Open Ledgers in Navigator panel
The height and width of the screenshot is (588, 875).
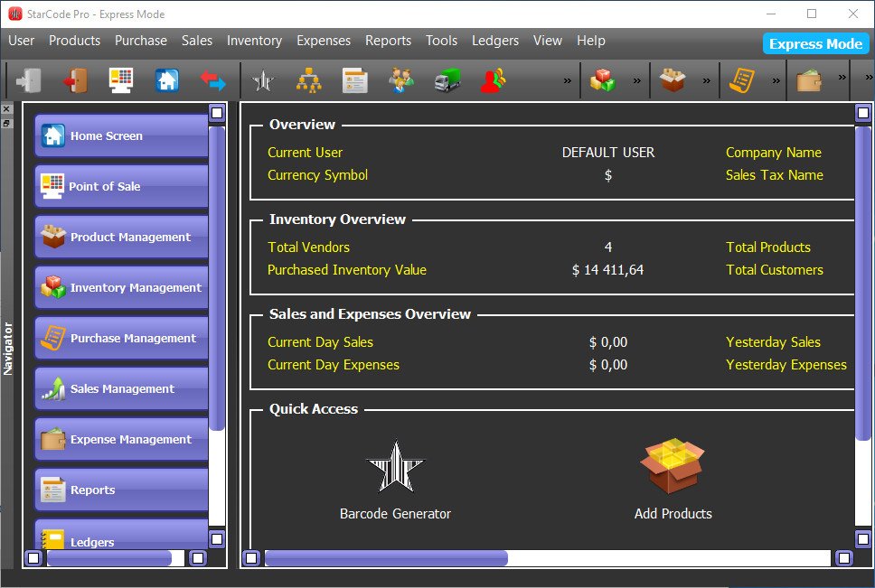pyautogui.click(x=122, y=535)
